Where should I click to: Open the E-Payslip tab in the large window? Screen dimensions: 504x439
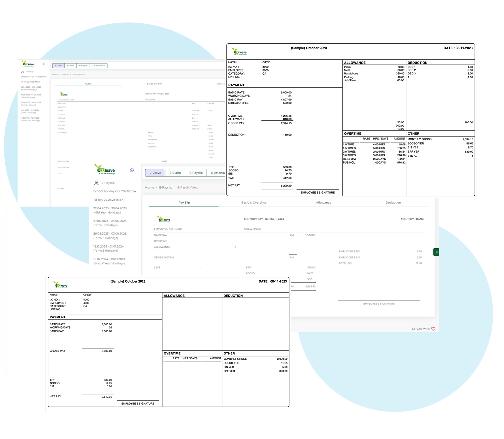pyautogui.click(x=196, y=173)
